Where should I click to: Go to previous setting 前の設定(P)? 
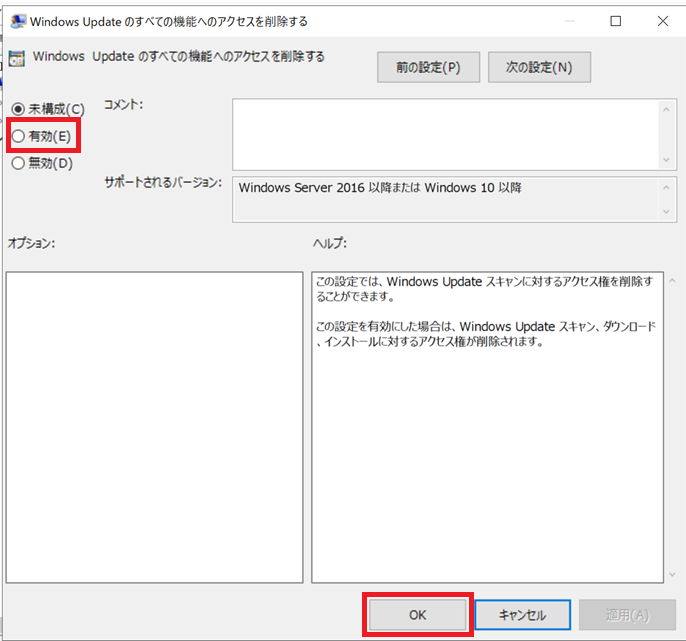click(427, 67)
